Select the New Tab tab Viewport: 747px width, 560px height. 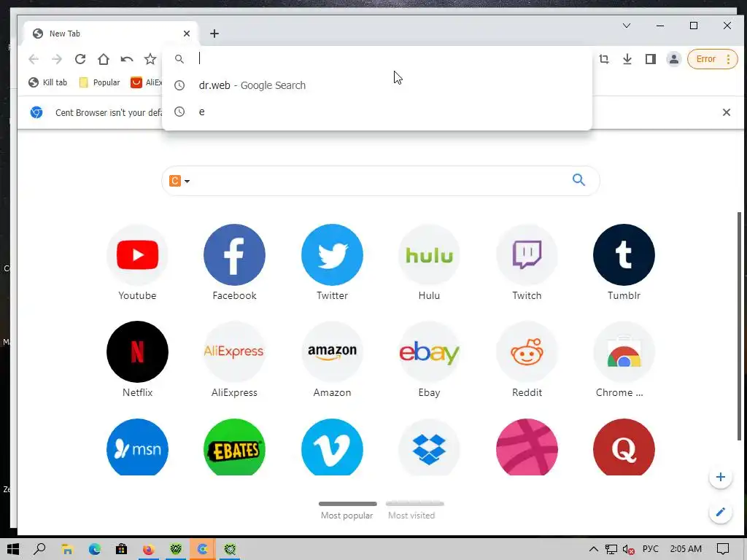(109, 34)
